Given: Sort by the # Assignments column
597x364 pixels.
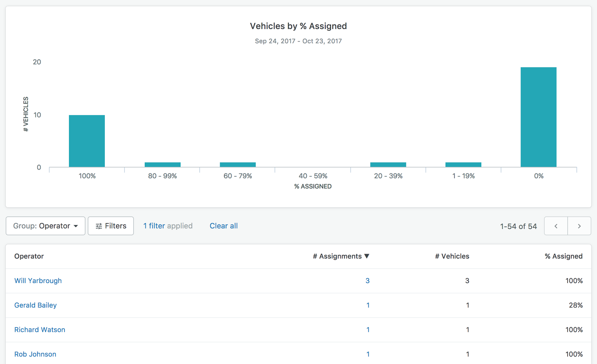Looking at the screenshot, I should (x=341, y=256).
